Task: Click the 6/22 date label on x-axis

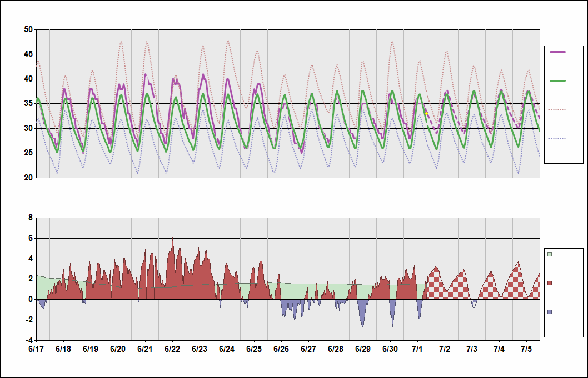Action: coord(172,349)
